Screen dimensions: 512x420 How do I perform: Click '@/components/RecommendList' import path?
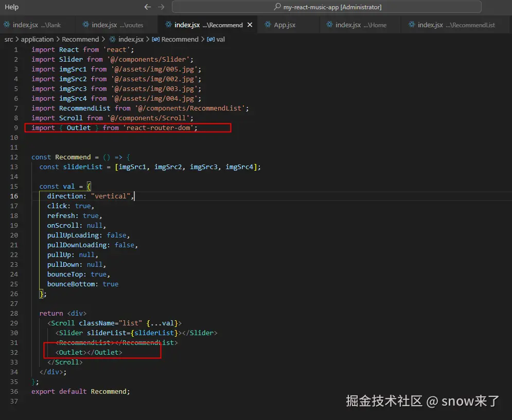[x=190, y=108]
